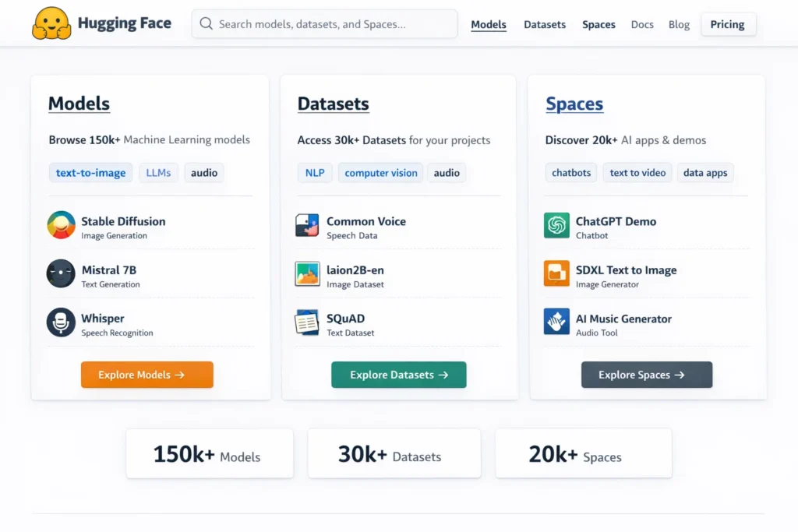This screenshot has height=532, width=798.
Task: Open the Pricing page
Action: [728, 24]
